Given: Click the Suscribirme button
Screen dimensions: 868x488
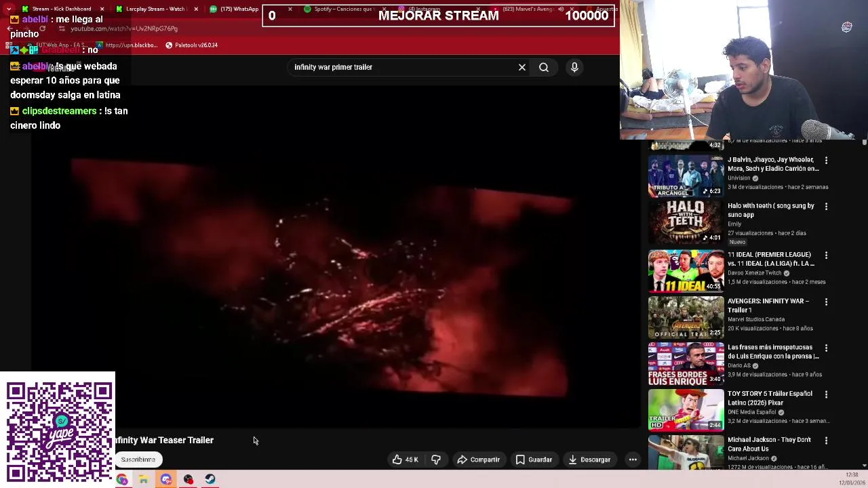Looking at the screenshot, I should point(138,460).
